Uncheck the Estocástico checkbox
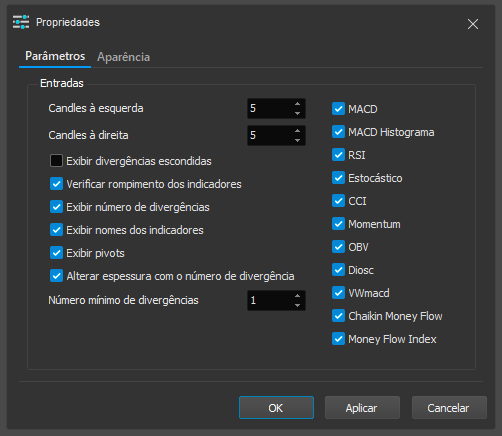Viewport: 502px width, 436px height. pos(338,178)
